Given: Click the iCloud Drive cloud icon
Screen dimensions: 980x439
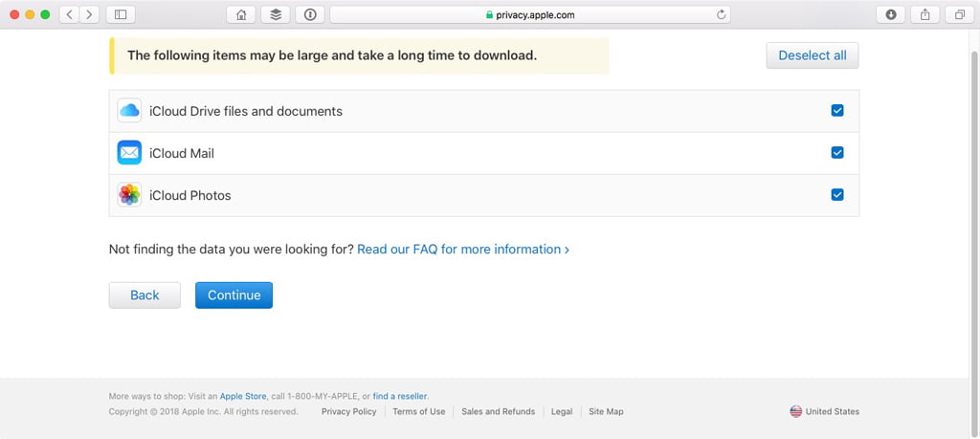Looking at the screenshot, I should 129,111.
